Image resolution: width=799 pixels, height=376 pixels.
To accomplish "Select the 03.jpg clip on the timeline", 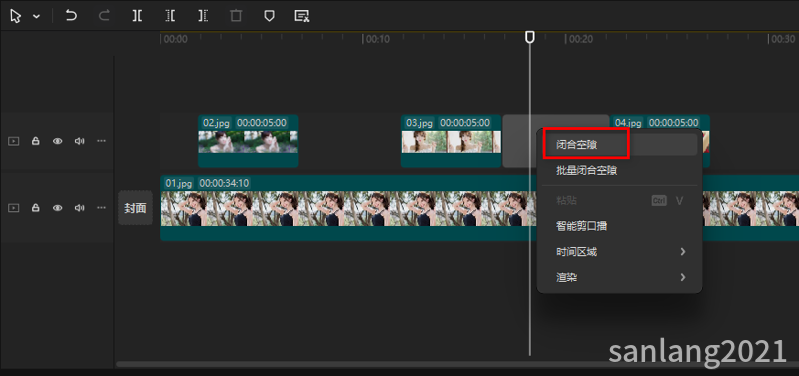I will pos(451,141).
